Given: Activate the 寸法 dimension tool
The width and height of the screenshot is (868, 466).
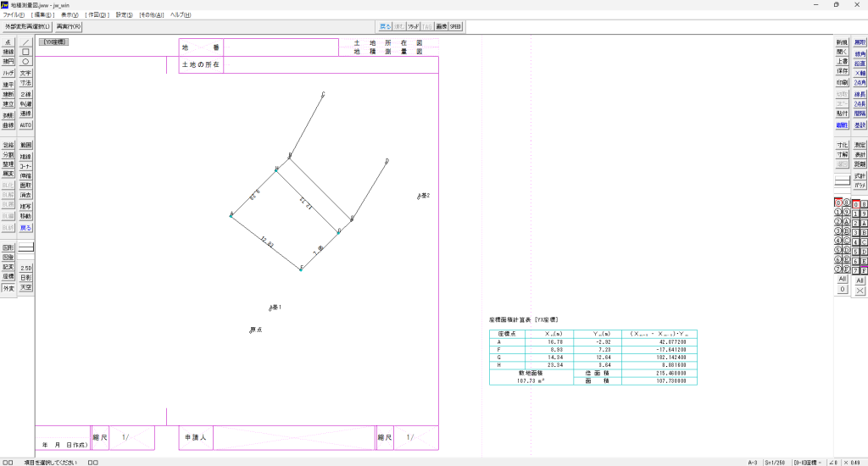Looking at the screenshot, I should [x=25, y=83].
